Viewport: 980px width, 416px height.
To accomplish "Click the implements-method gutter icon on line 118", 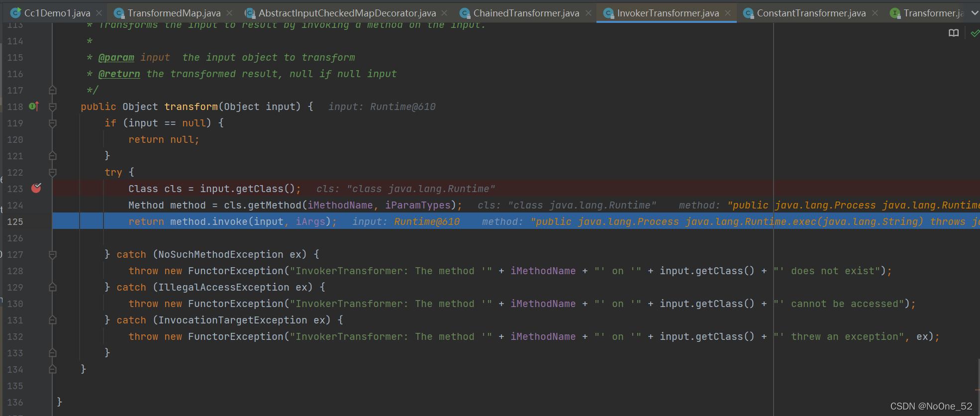I will (34, 106).
